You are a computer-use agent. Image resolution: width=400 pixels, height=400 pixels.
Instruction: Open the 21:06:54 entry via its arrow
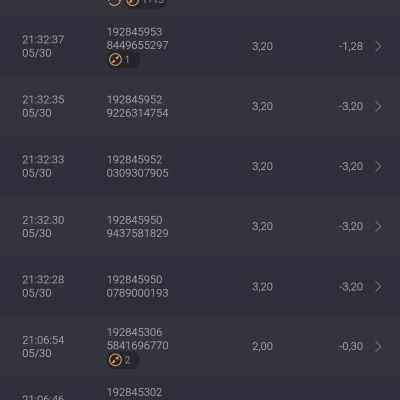tap(378, 346)
